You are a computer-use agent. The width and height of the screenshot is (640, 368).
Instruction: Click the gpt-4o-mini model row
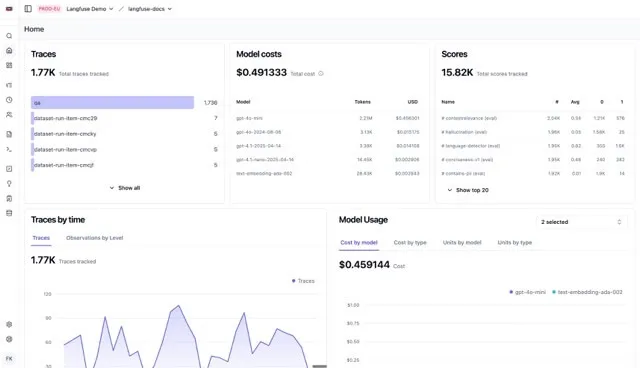(328, 118)
